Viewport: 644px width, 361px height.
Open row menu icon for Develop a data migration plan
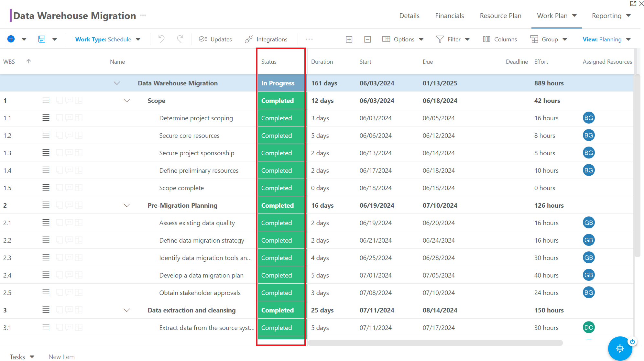pos(46,275)
